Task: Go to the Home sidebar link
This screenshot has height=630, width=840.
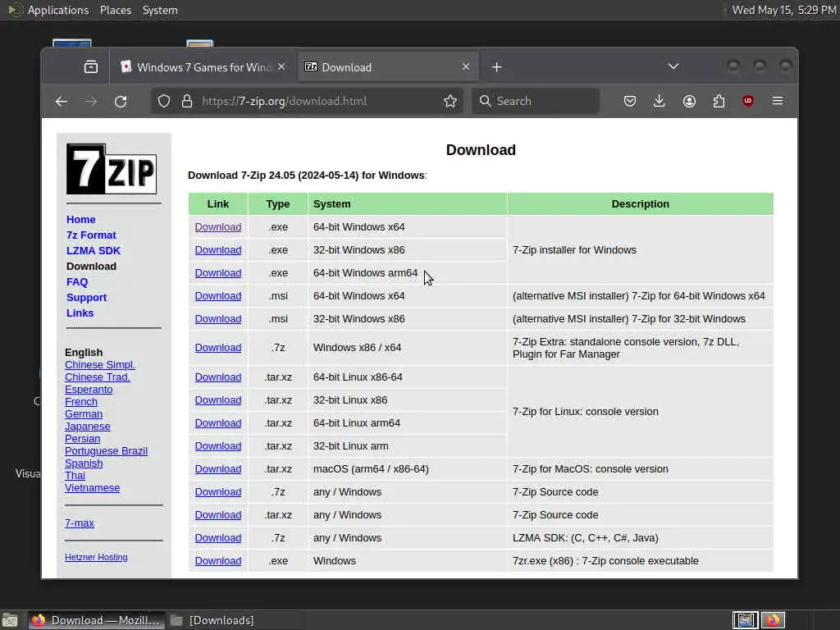Action: 81,220
